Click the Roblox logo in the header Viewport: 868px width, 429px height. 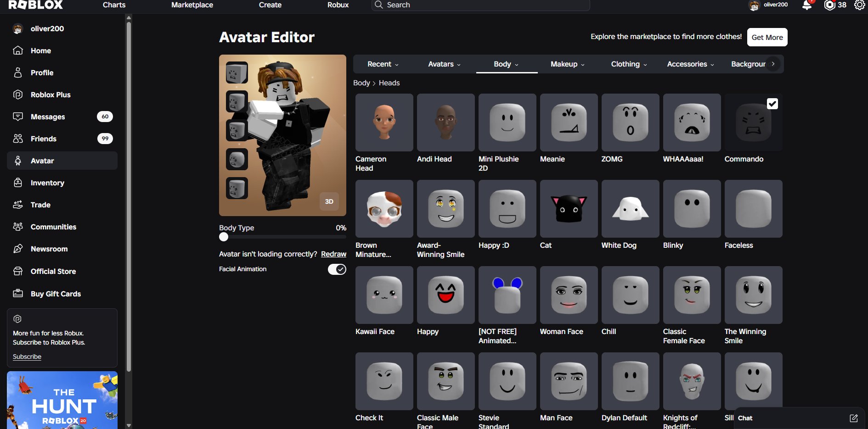tap(36, 5)
